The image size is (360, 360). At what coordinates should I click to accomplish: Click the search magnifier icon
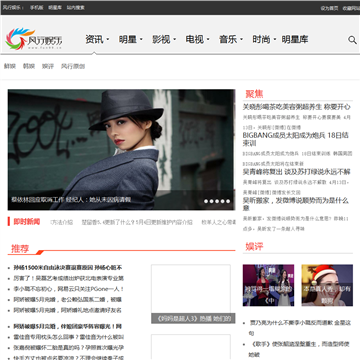352,40
